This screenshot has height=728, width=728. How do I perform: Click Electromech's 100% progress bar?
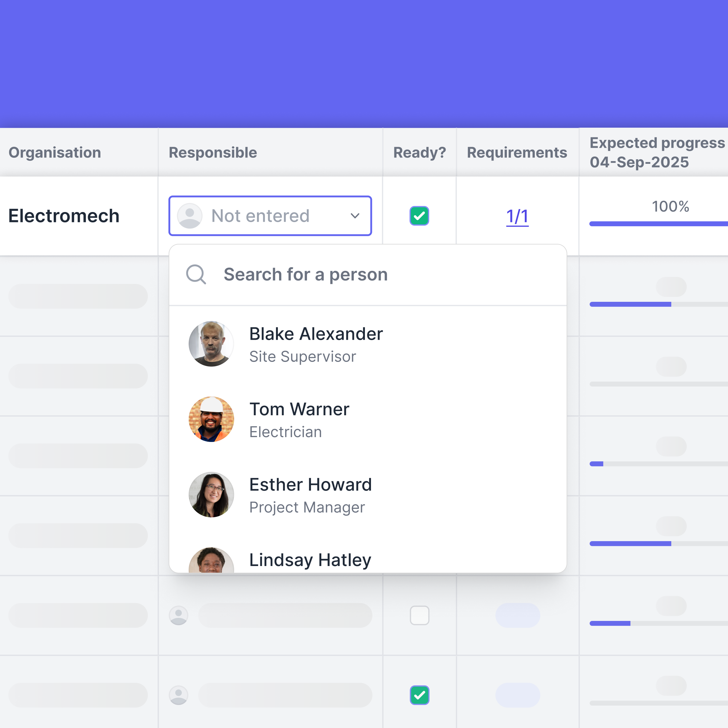(658, 224)
